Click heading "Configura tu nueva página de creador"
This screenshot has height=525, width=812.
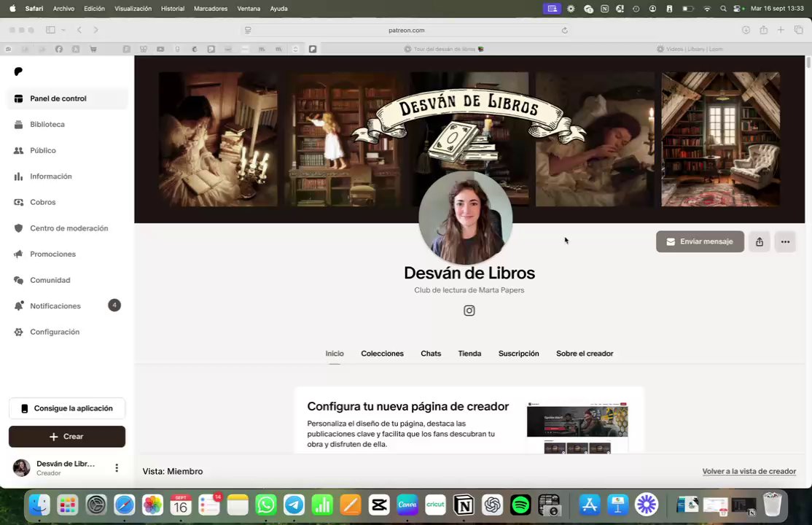click(x=408, y=406)
